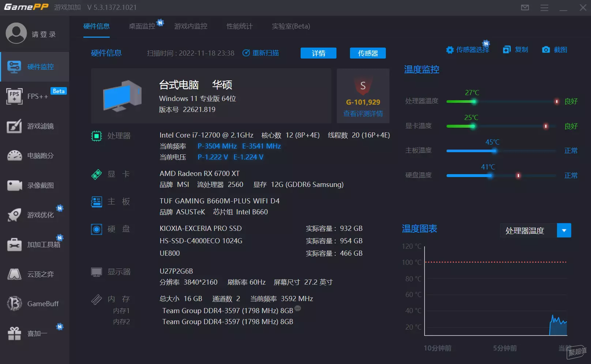591x364 pixels.
Task: Open GameBuff sidebar item
Action: coord(35,304)
